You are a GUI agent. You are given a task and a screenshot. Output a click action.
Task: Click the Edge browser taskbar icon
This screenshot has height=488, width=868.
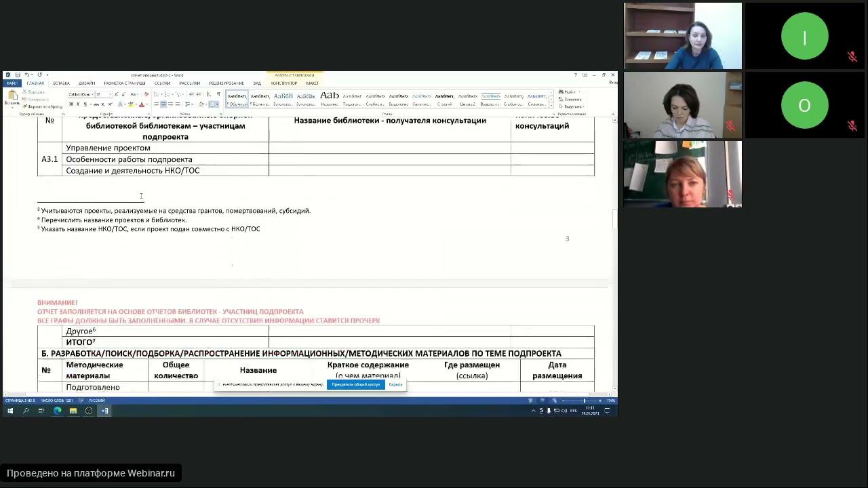pyautogui.click(x=57, y=411)
